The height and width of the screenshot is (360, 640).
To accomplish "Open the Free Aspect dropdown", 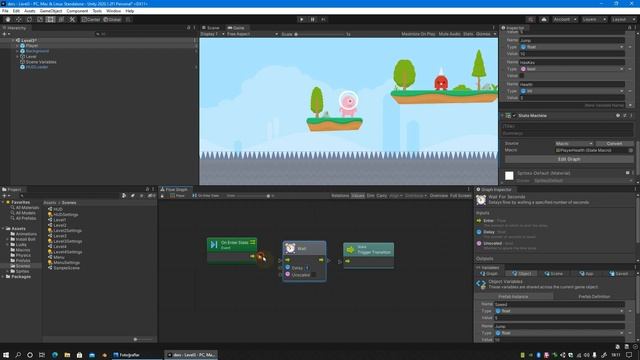I will click(x=252, y=34).
